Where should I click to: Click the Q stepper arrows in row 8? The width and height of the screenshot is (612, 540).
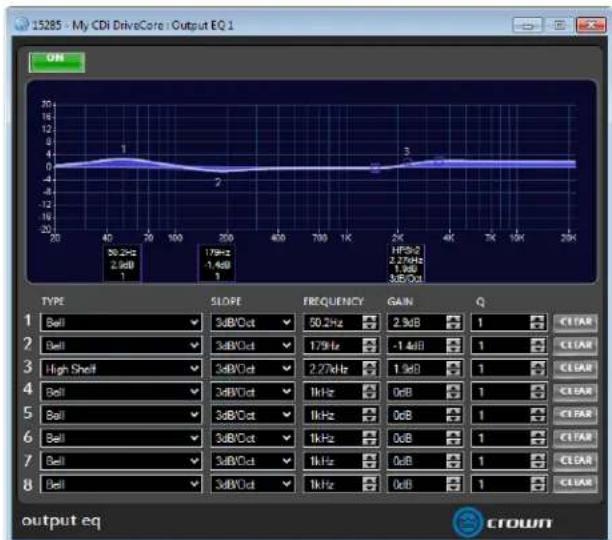537,484
